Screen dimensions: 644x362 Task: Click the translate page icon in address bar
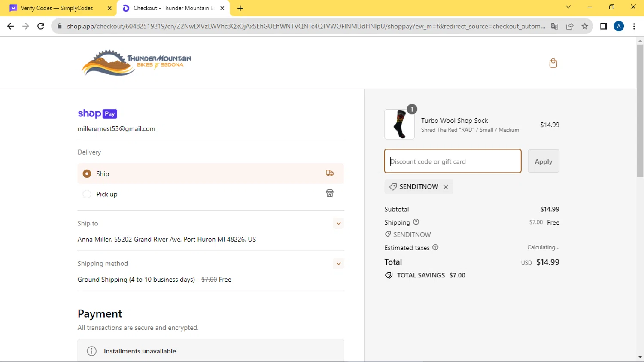[555, 26]
